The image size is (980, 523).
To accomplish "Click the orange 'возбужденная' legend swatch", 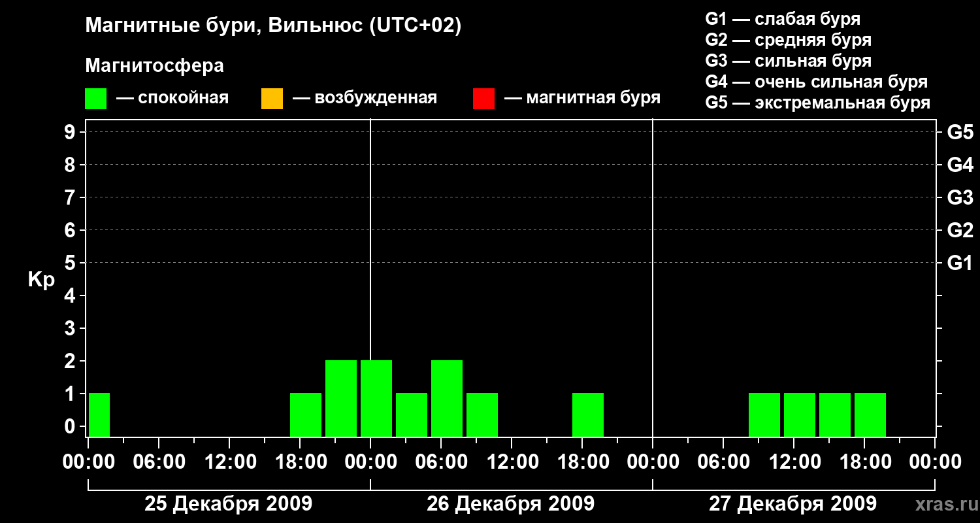I will click(272, 99).
